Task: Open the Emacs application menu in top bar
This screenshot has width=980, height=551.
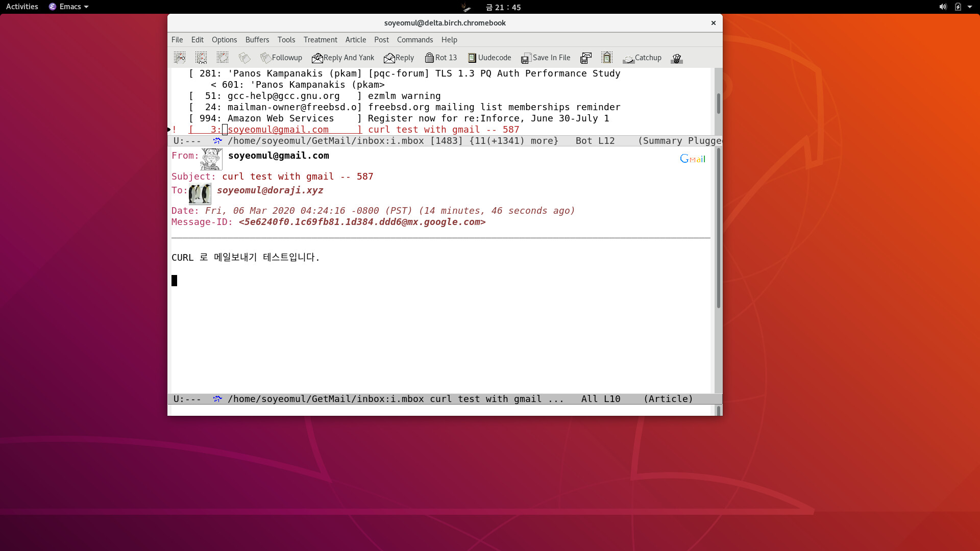Action: [69, 7]
